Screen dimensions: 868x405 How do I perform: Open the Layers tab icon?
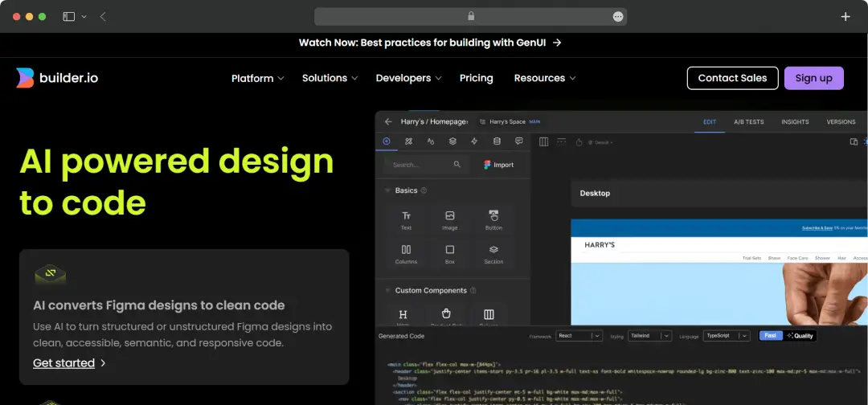click(x=452, y=141)
